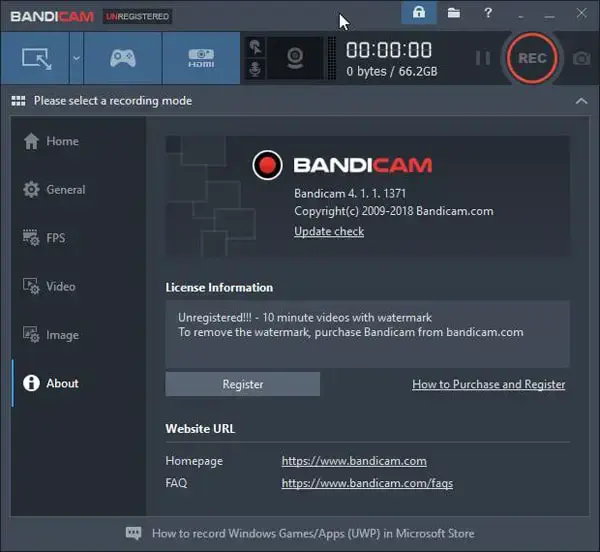Toggle the microphone recording icon
Screen dimensions: 600x552
pos(255,69)
